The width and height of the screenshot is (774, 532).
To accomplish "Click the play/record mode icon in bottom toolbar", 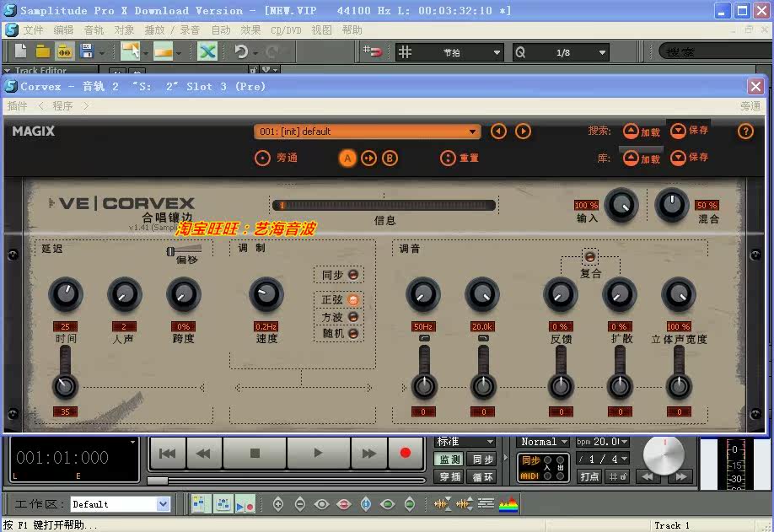I will (245, 504).
